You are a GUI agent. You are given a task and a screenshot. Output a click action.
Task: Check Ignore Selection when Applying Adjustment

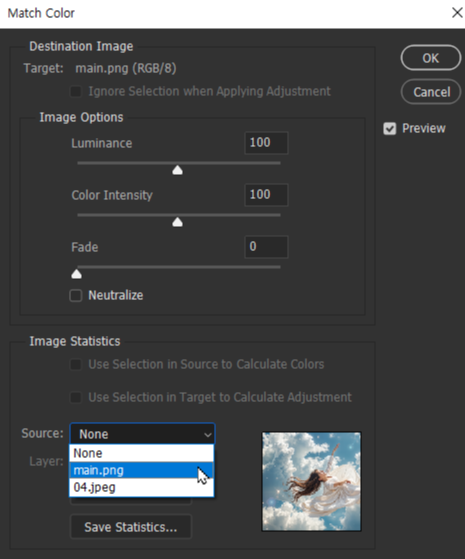pyautogui.click(x=76, y=91)
